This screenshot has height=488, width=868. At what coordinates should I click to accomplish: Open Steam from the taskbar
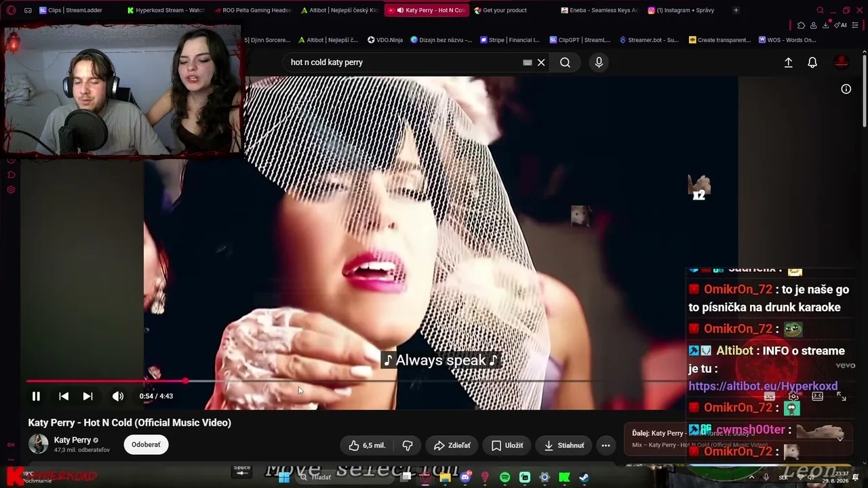tap(584, 477)
